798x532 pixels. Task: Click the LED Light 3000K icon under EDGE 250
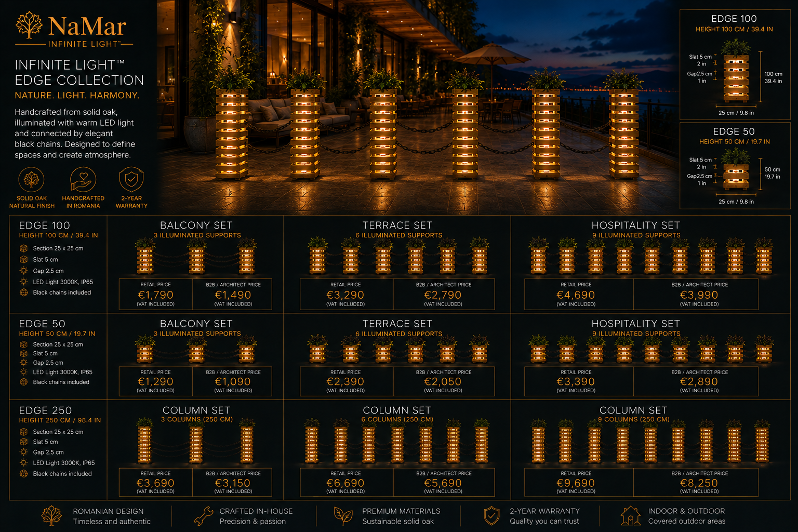[x=23, y=462]
